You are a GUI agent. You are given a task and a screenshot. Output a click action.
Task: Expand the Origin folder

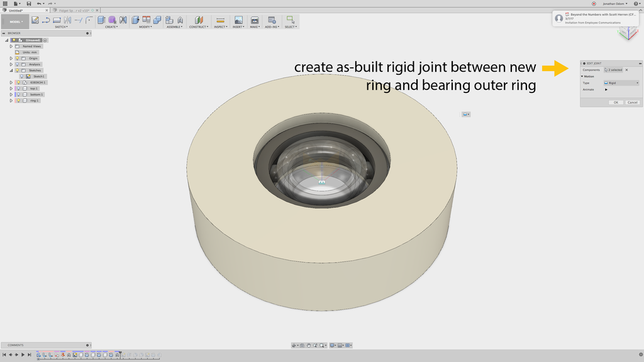tap(11, 58)
